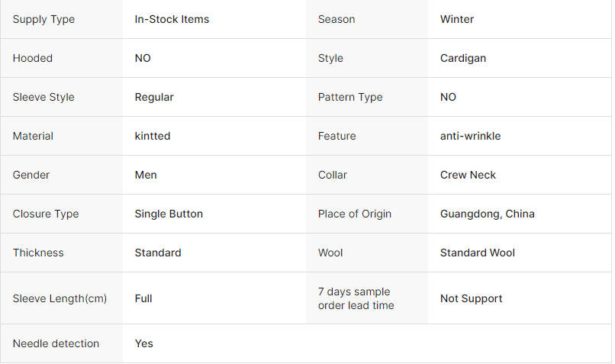Click the Pattern Type label

pyautogui.click(x=350, y=97)
